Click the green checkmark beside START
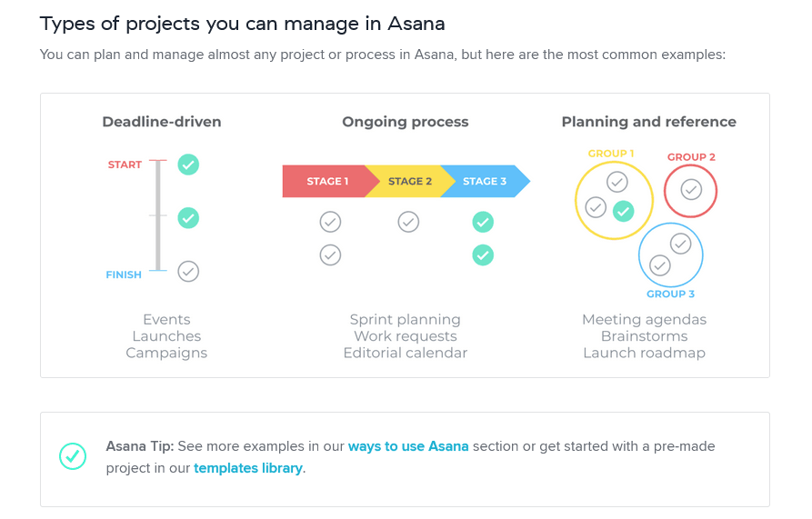The image size is (812, 519). click(188, 165)
